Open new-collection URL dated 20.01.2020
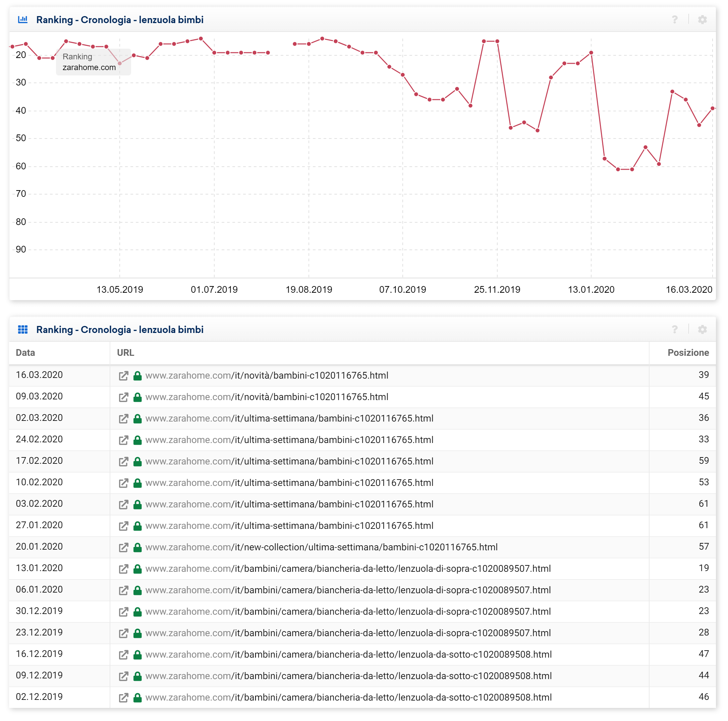Screen dimensions: 728x721 (x=322, y=547)
